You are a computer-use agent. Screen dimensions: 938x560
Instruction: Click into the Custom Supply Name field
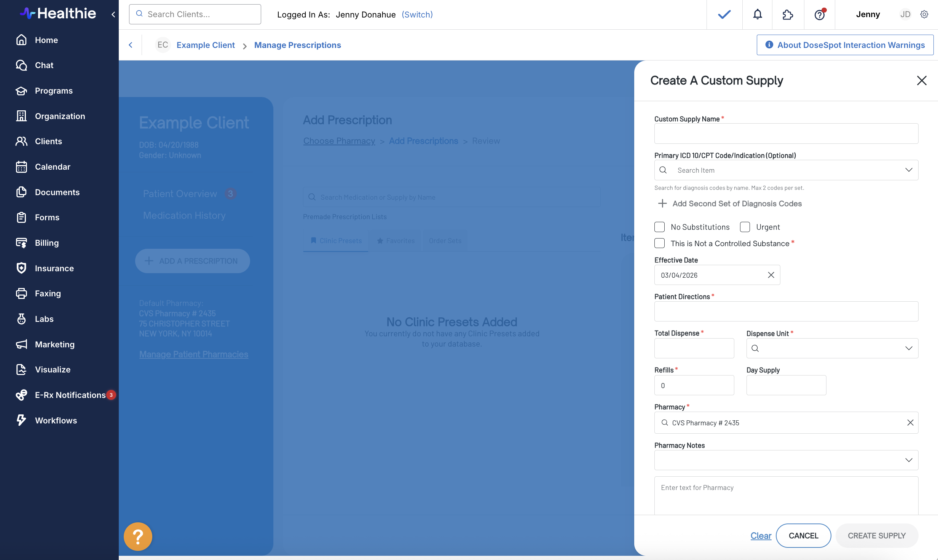coord(786,134)
